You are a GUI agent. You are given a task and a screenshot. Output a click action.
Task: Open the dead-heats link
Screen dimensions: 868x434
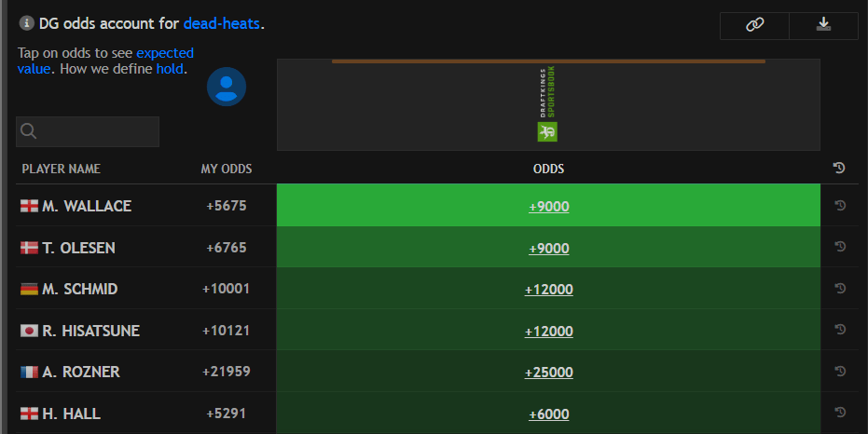tap(222, 23)
